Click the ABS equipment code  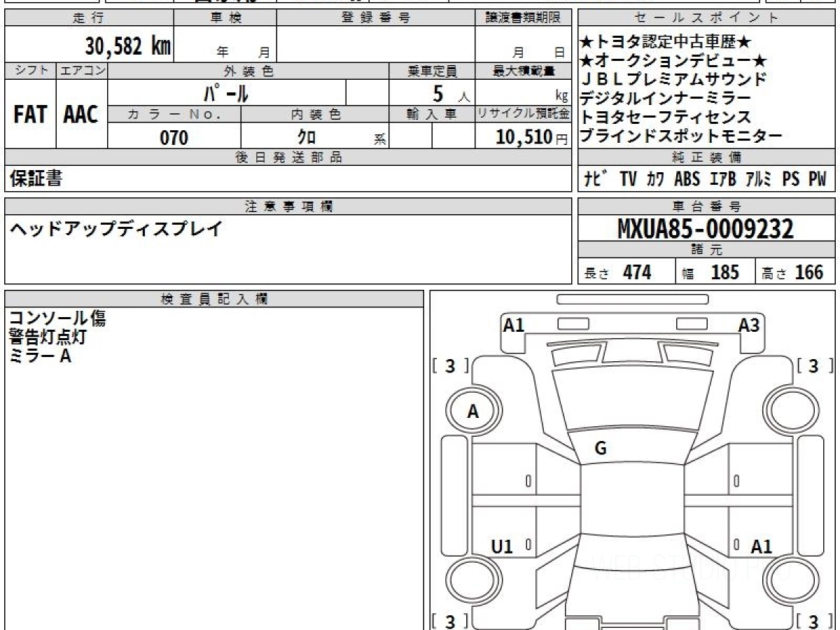[687, 179]
